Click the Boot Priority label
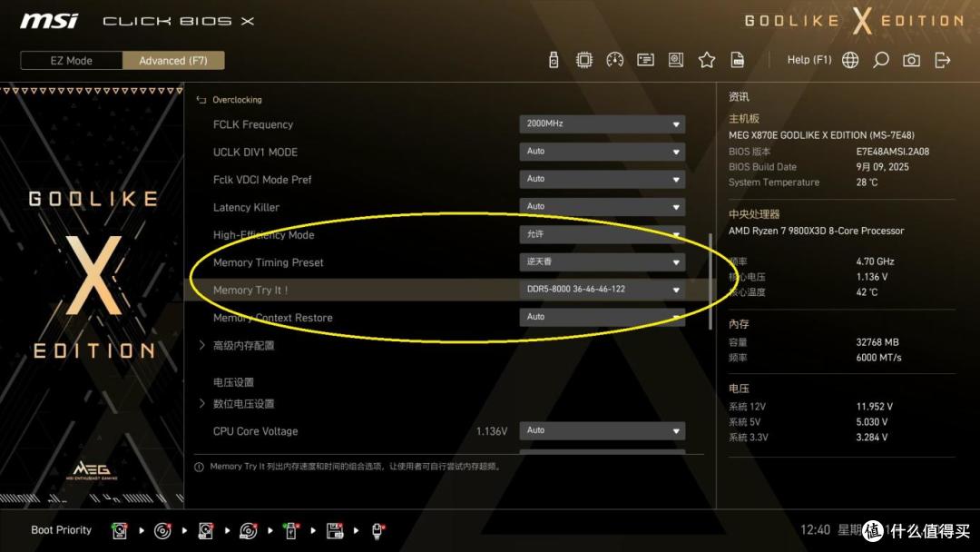The height and width of the screenshot is (552, 980). point(62,530)
